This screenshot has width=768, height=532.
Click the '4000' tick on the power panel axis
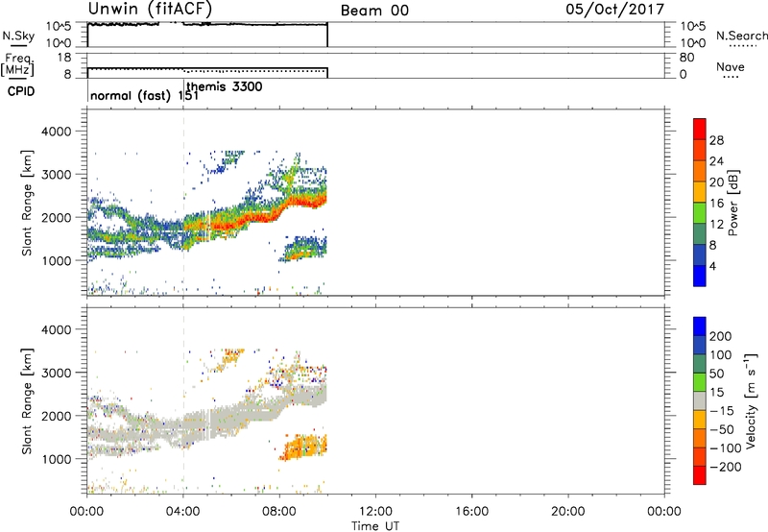[x=57, y=132]
